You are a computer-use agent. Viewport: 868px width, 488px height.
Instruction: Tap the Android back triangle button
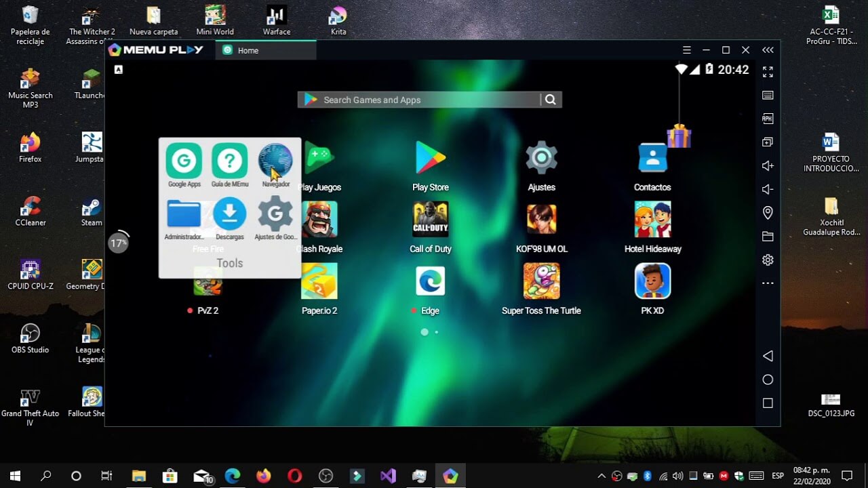768,356
